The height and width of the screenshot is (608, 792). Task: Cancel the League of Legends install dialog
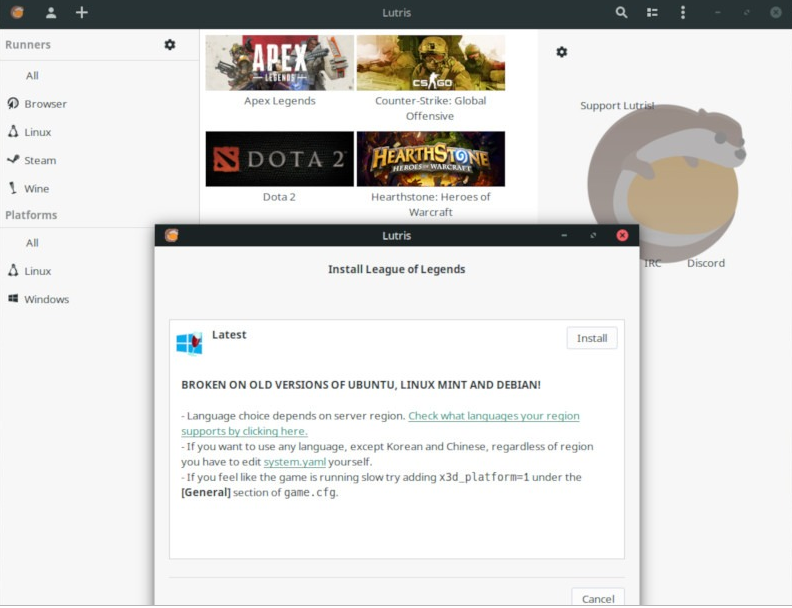coord(598,598)
